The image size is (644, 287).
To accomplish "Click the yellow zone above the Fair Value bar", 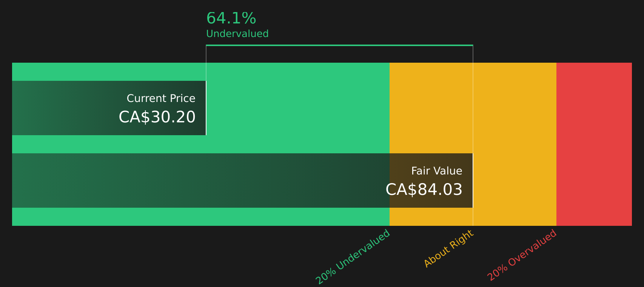I will point(431,108).
